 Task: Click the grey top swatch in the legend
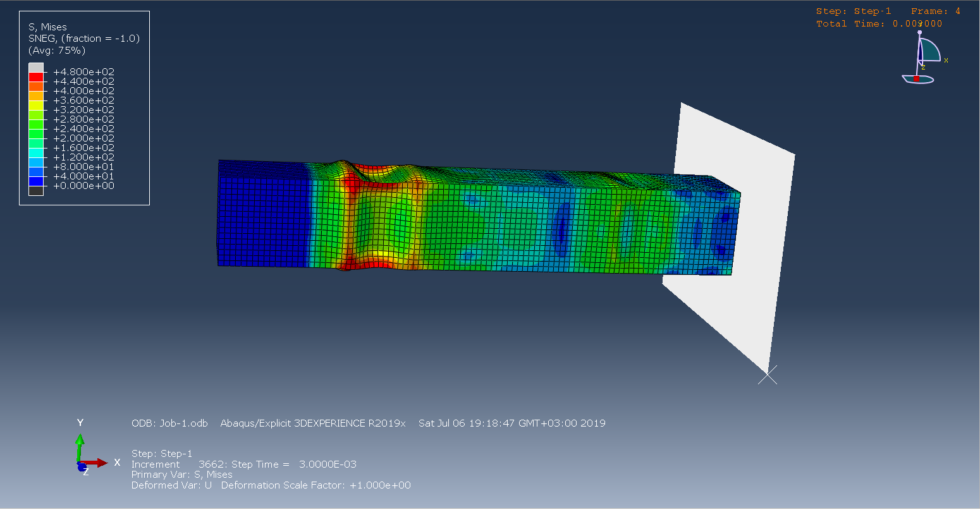click(x=36, y=68)
